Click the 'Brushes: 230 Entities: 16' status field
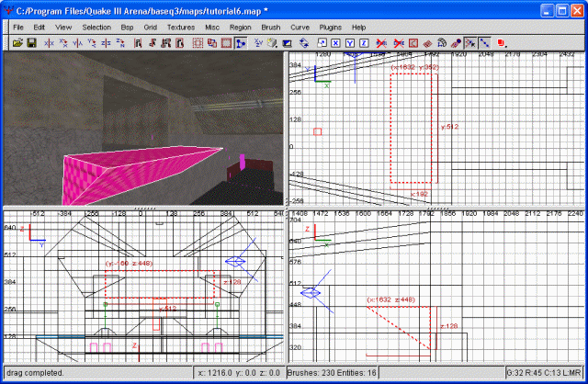The image size is (588, 384). [332, 373]
